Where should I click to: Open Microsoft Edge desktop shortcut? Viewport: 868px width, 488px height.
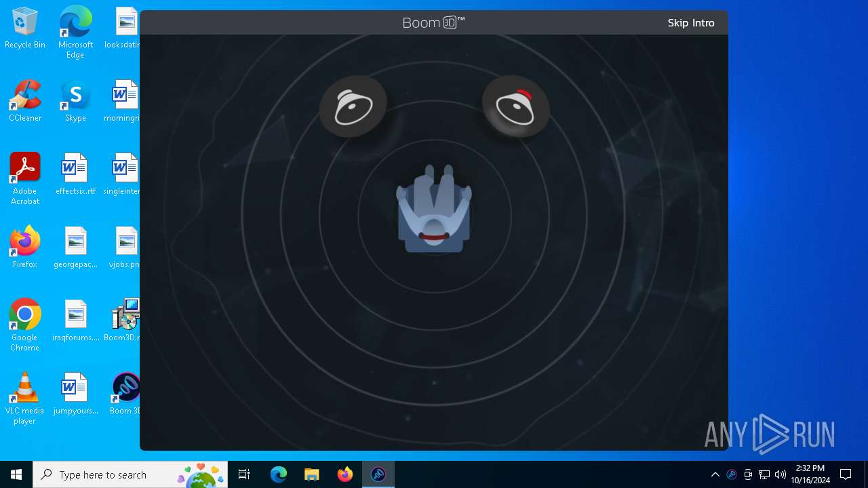point(75,33)
